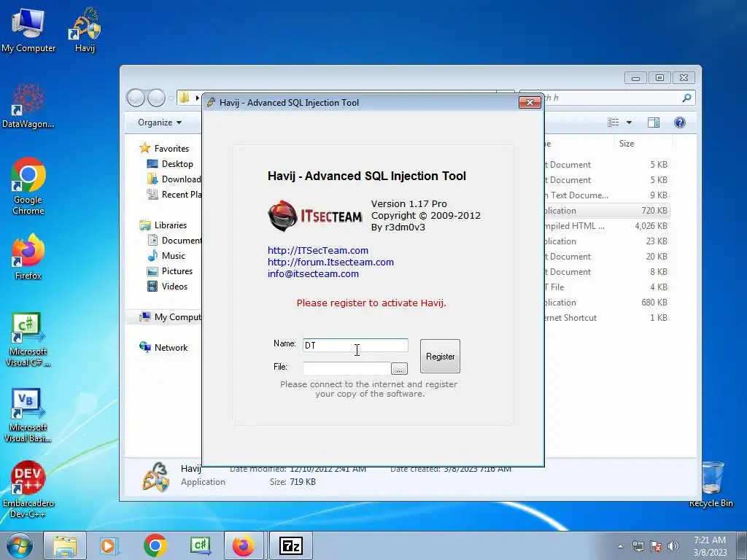Click the Windows Start button
Viewport: 747px width, 560px height.
click(20, 545)
